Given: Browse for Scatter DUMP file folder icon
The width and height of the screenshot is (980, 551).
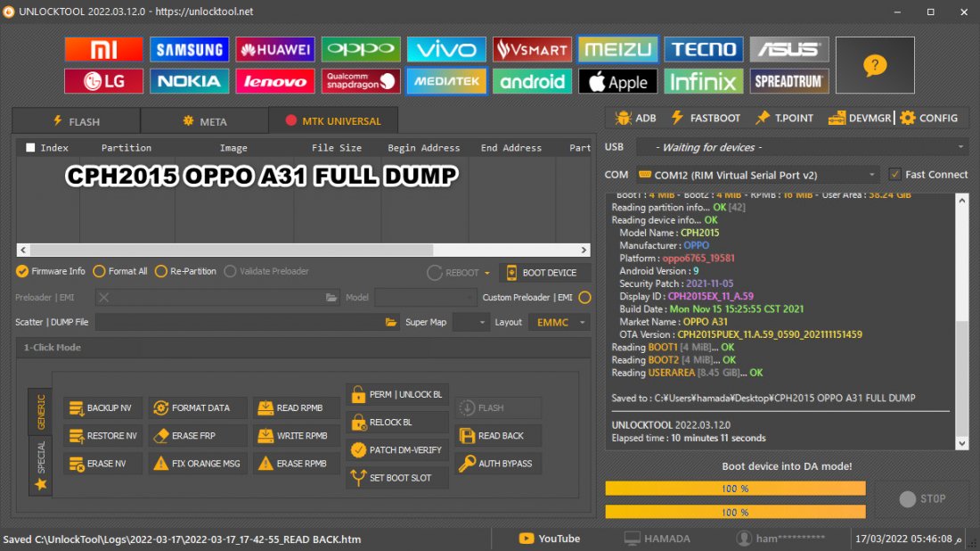Looking at the screenshot, I should click(x=390, y=322).
